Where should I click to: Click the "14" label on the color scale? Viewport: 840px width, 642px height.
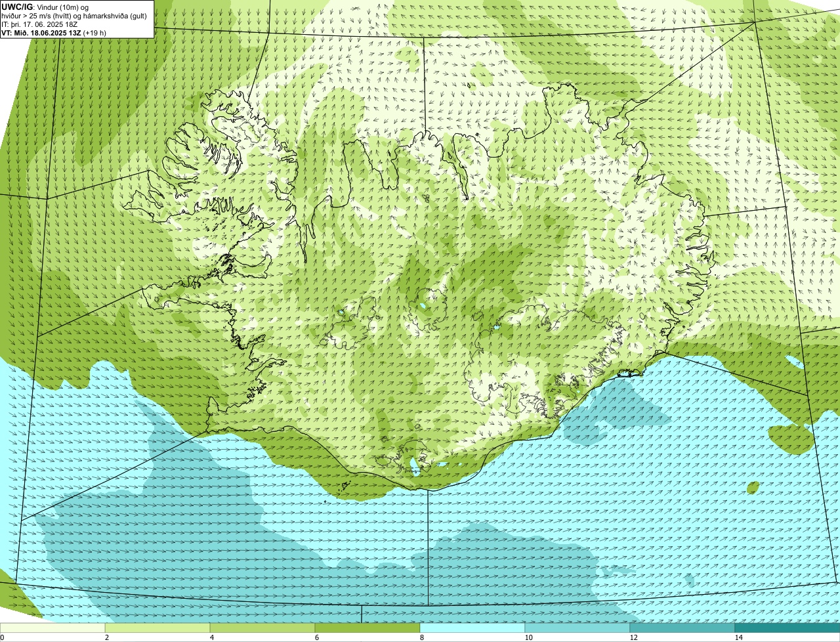(738, 637)
